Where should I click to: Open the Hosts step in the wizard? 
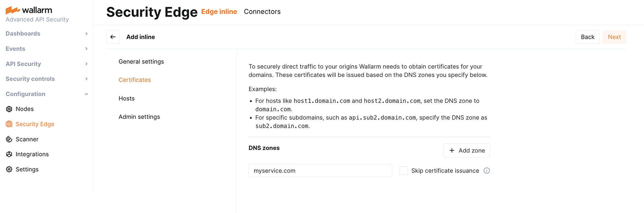127,98
